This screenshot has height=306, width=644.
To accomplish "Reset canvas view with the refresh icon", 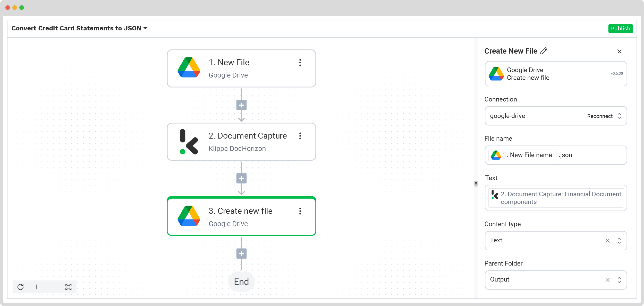I will [21, 287].
